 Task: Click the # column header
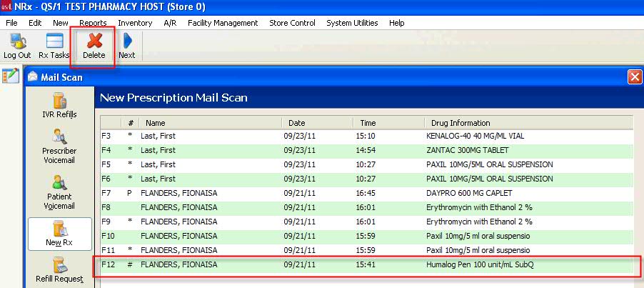pos(131,123)
